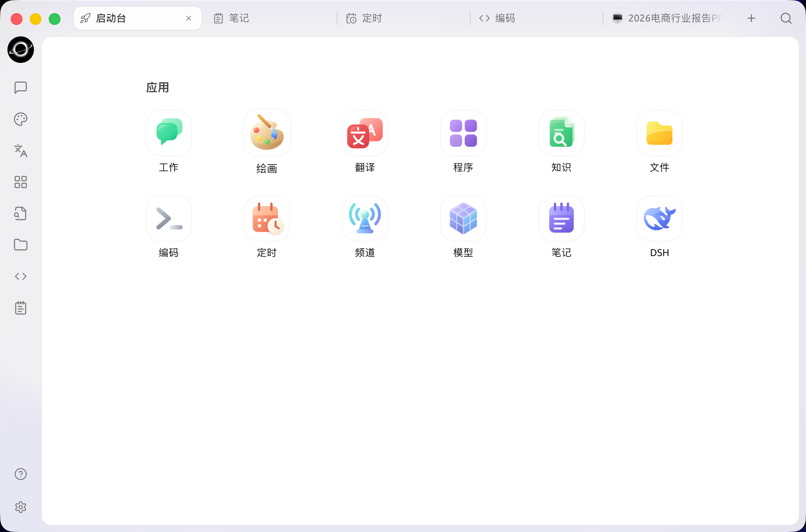Open settings gear in sidebar
The height and width of the screenshot is (532, 806).
21,507
